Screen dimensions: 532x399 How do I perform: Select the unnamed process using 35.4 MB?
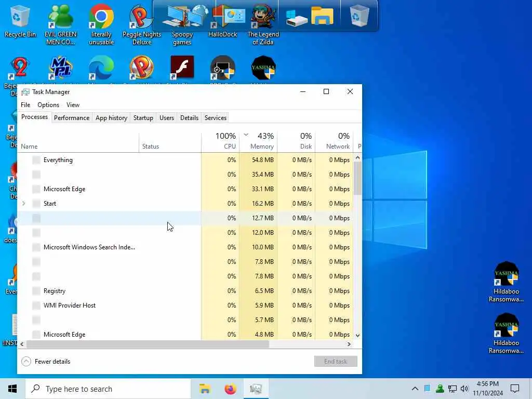pos(185,175)
